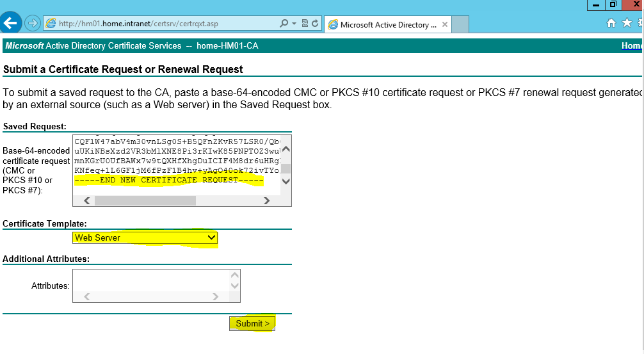Expand the Certificate Template dropdown

click(212, 238)
